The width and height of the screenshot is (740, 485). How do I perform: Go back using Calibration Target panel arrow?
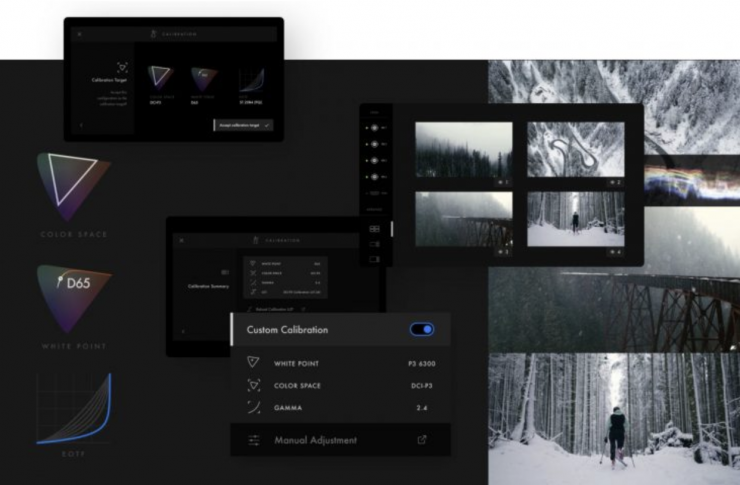pyautogui.click(x=80, y=126)
